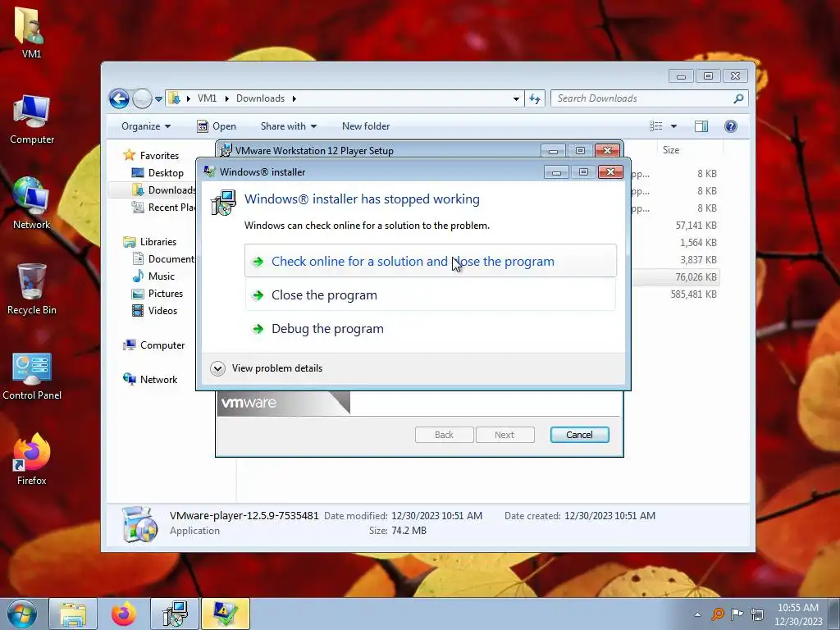This screenshot has height=630, width=840.
Task: Select Downloads in navigation pane
Action: click(x=164, y=190)
